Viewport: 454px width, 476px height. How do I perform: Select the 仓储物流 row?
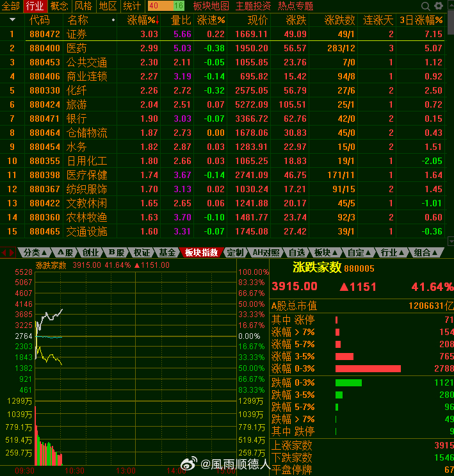click(x=223, y=133)
